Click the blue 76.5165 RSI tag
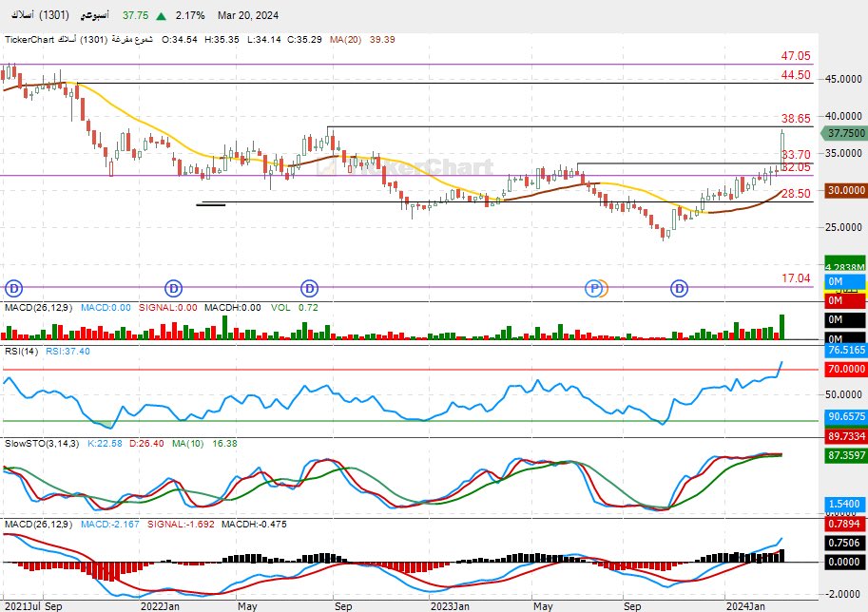 (846, 350)
